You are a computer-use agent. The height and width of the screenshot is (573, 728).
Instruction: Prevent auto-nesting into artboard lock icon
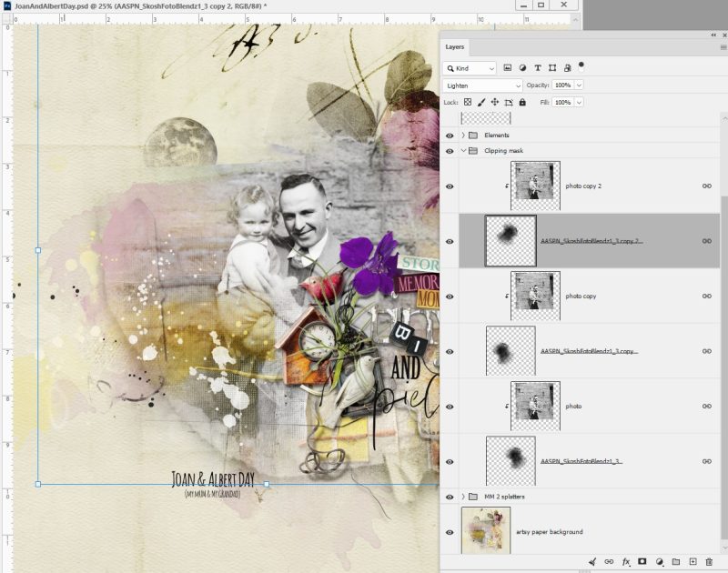point(509,103)
